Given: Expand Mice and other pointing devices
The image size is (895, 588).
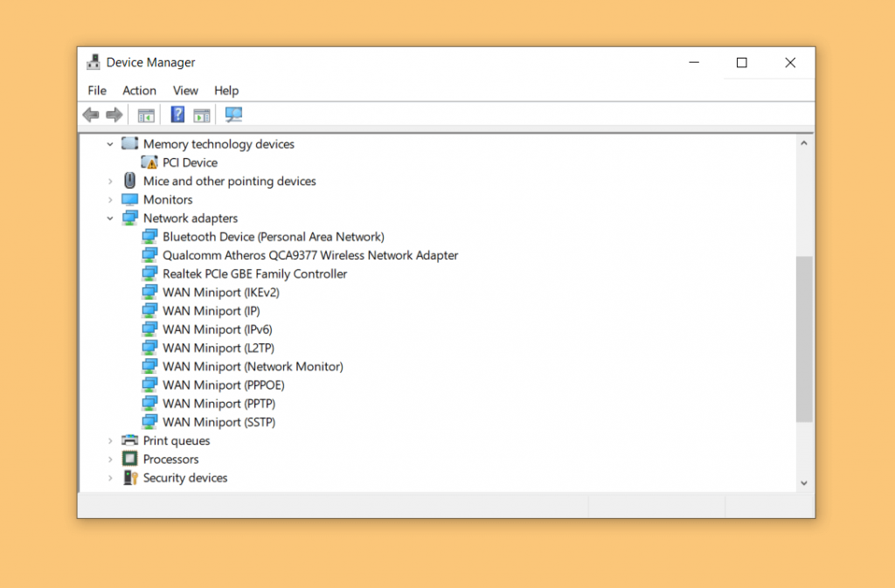Looking at the screenshot, I should [x=110, y=182].
